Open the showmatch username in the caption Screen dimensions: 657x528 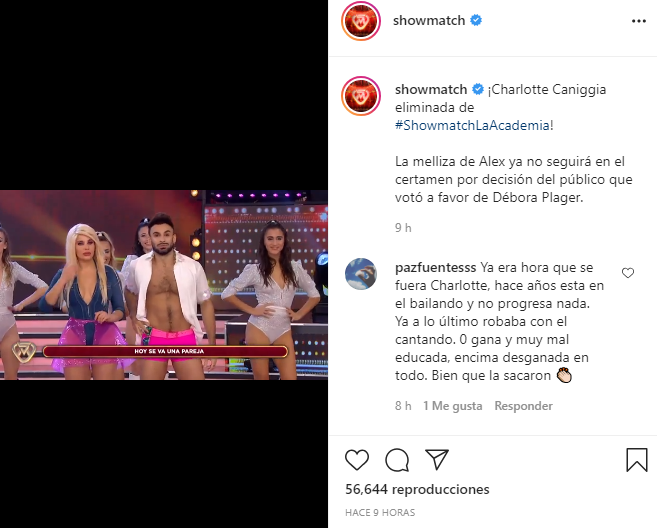431,89
